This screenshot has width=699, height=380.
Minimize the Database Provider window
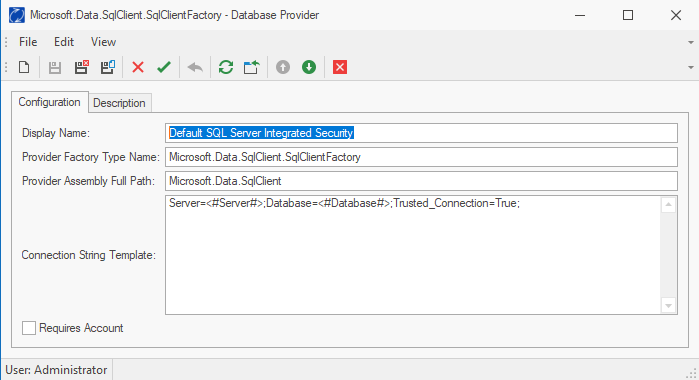tap(580, 15)
